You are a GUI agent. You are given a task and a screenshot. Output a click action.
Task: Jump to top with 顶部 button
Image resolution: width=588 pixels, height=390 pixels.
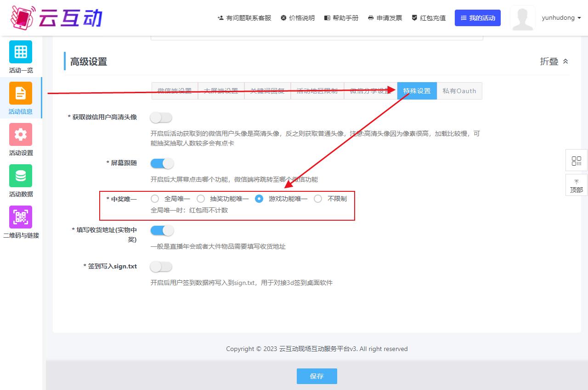click(576, 186)
